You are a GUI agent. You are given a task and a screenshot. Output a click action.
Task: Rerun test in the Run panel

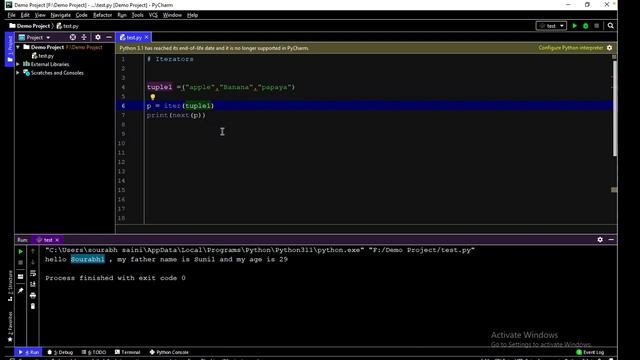[x=20, y=252]
